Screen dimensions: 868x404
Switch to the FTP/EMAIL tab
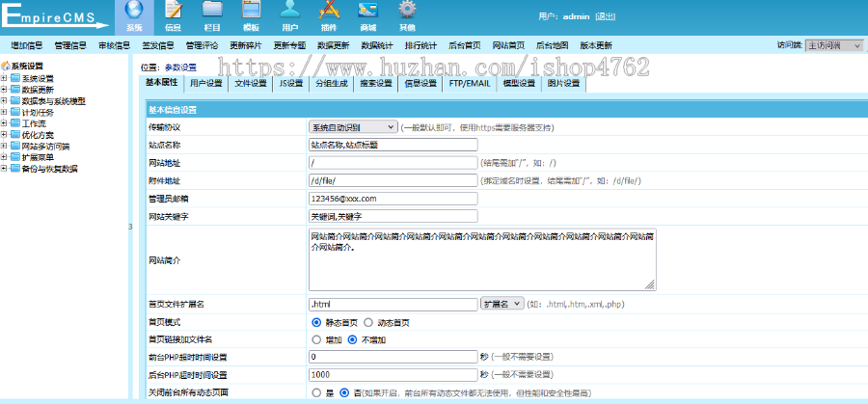tap(470, 84)
